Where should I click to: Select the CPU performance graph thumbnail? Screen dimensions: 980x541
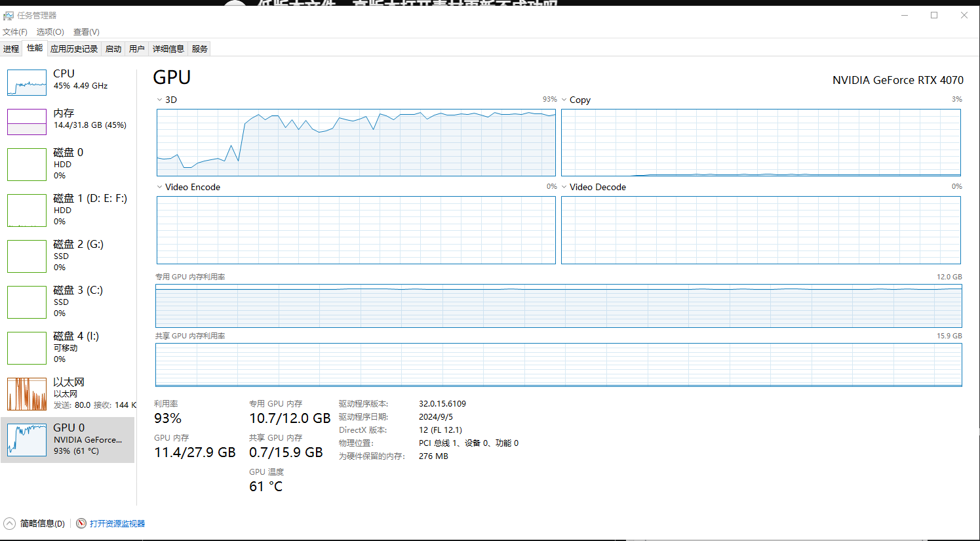[27, 83]
